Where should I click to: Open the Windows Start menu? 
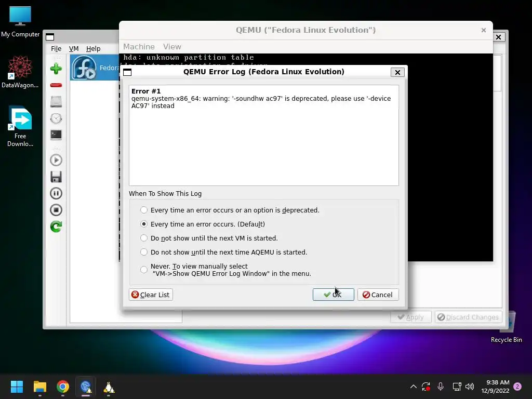point(17,387)
